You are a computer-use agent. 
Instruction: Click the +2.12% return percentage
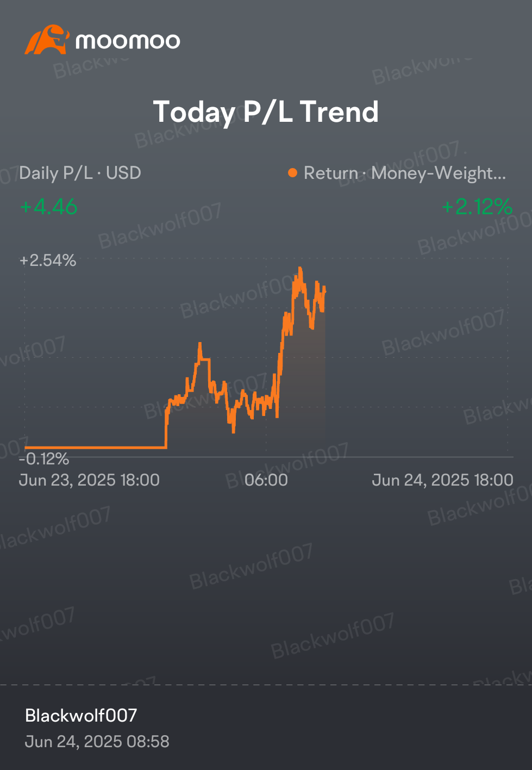tap(477, 207)
